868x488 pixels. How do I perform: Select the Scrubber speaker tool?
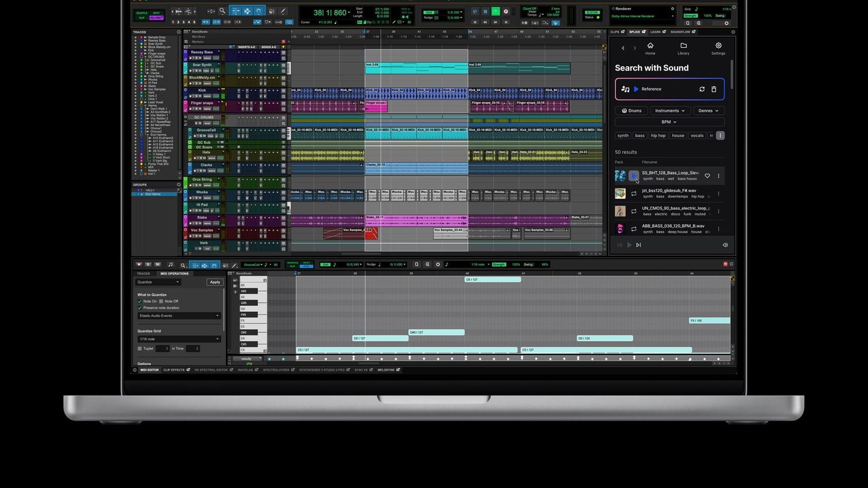click(x=272, y=11)
